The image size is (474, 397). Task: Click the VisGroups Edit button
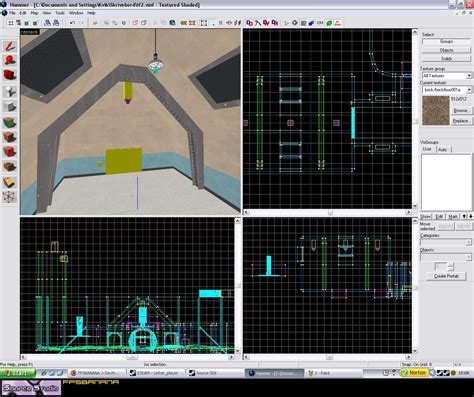(x=439, y=216)
